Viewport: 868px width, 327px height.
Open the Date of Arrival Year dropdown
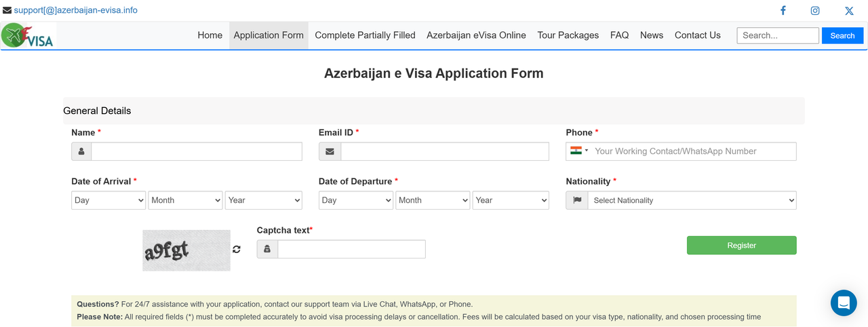click(x=263, y=200)
